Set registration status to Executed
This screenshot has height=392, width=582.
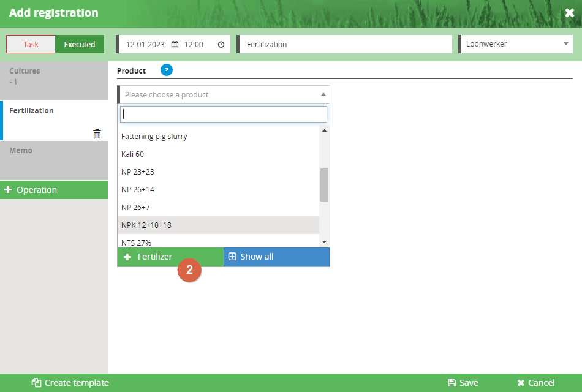80,44
